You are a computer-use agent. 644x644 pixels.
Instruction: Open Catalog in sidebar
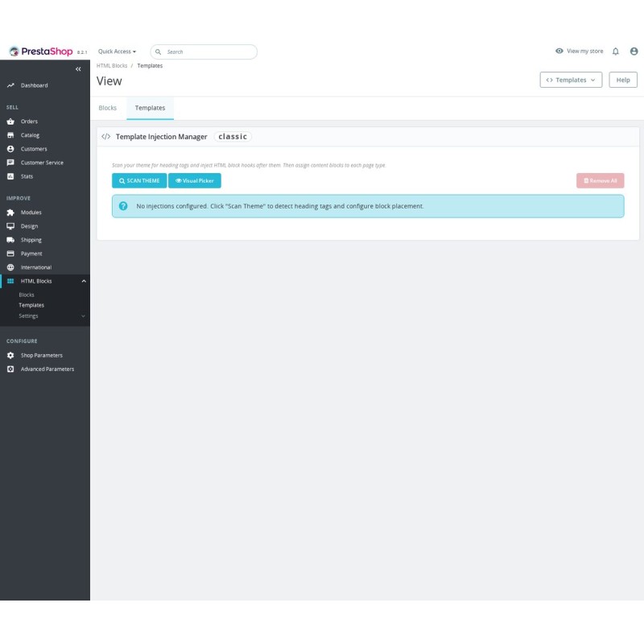click(x=30, y=135)
